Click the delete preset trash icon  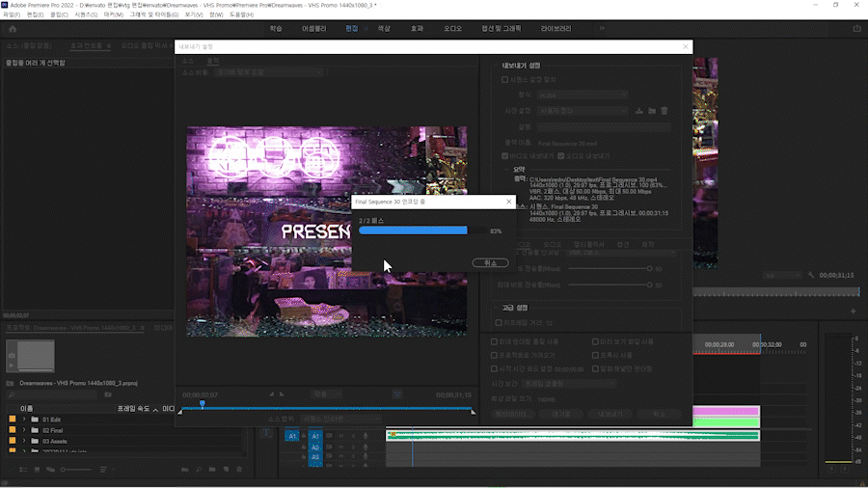pyautogui.click(x=665, y=111)
